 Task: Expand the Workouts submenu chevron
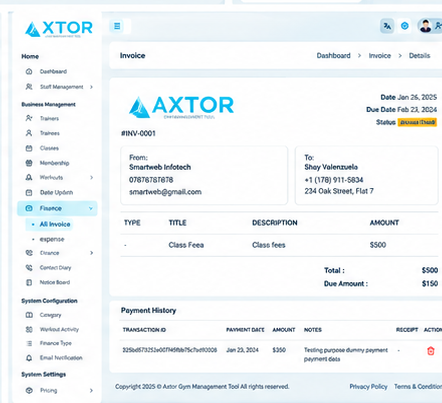(x=91, y=177)
